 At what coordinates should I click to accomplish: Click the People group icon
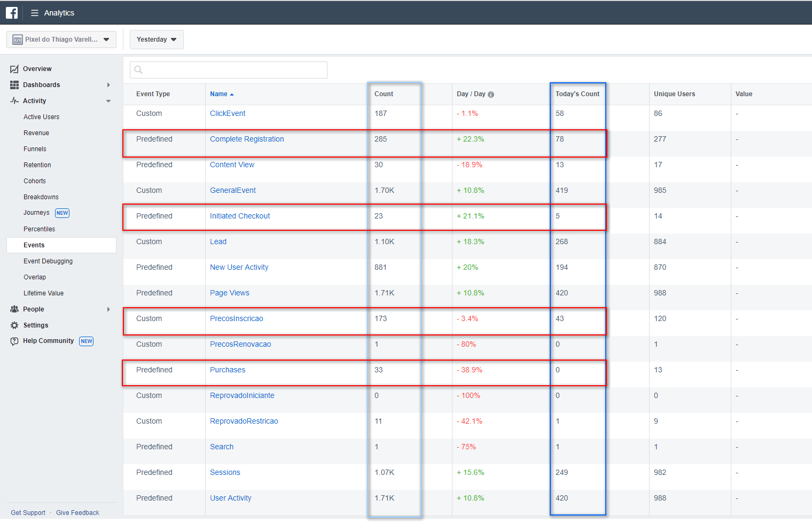click(x=14, y=309)
